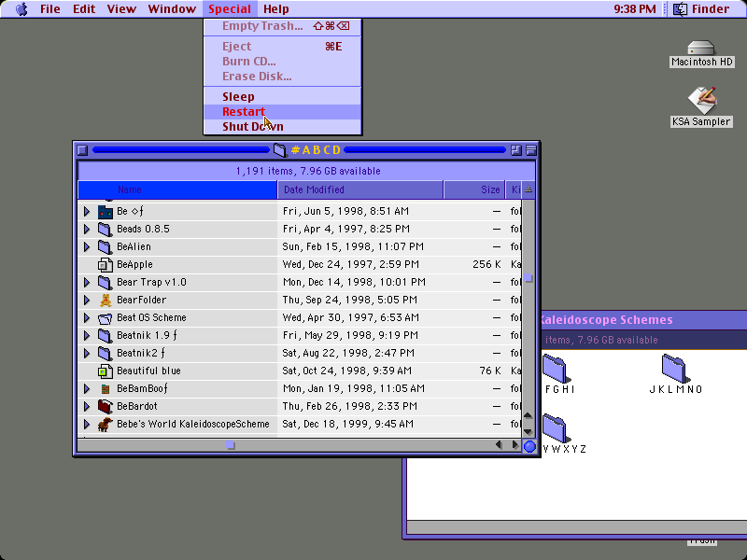
Task: Expand Bebe's World KaleidoscopeScheme folder
Action: click(87, 424)
